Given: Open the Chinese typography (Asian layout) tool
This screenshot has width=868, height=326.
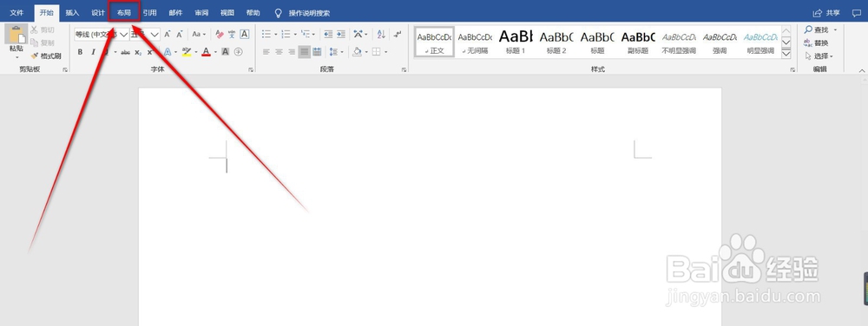Looking at the screenshot, I should pyautogui.click(x=358, y=35).
